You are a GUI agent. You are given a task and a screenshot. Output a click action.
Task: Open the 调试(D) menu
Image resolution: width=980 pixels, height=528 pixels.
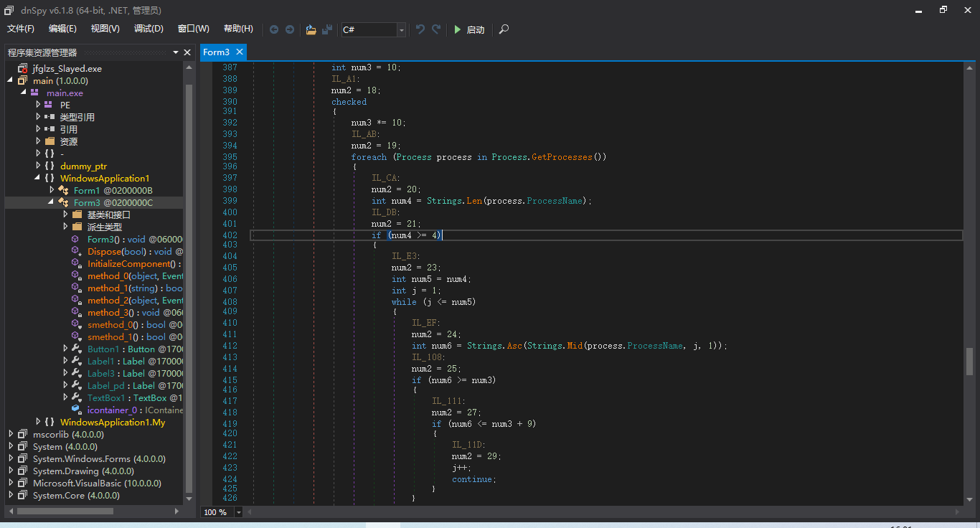pyautogui.click(x=149, y=29)
